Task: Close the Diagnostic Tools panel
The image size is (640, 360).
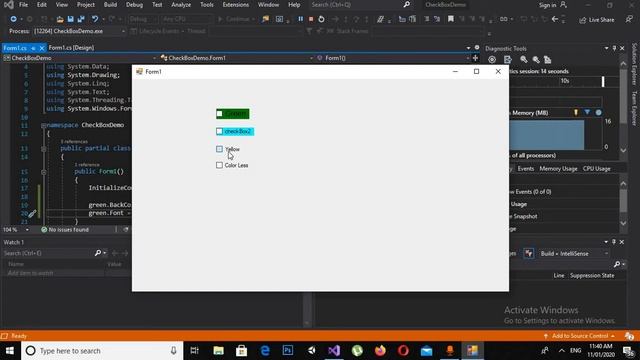Action: pos(622,48)
